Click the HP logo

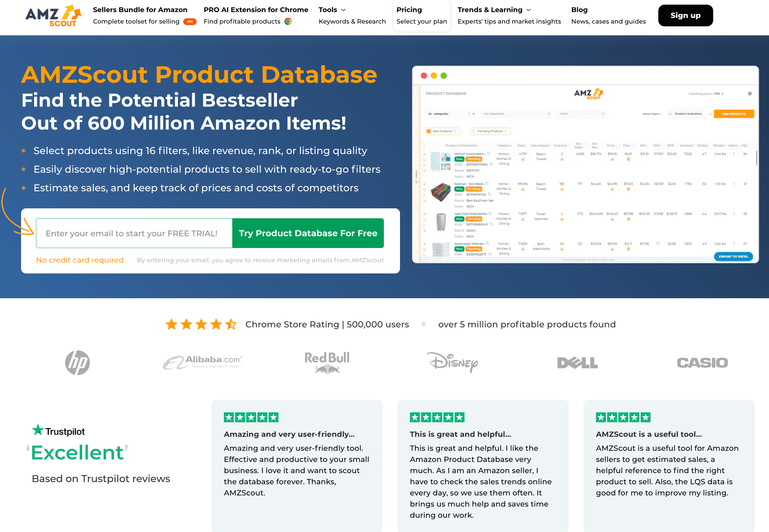coord(77,362)
